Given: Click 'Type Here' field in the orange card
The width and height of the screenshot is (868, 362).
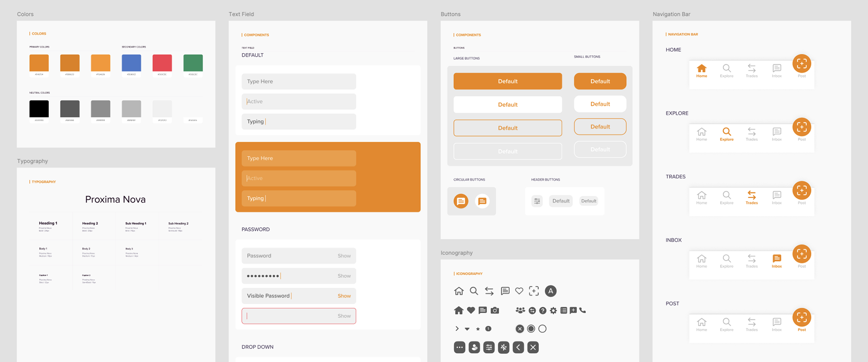Looking at the screenshot, I should tap(299, 158).
